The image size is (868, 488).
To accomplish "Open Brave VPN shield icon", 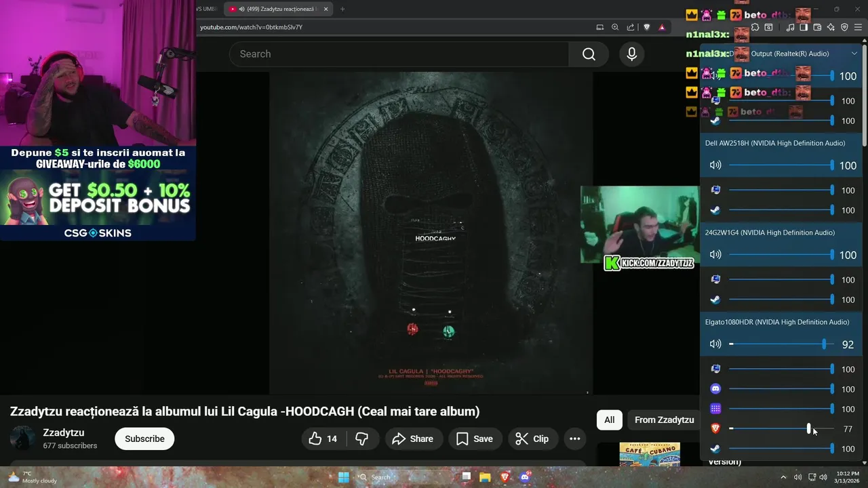I will pyautogui.click(x=844, y=27).
